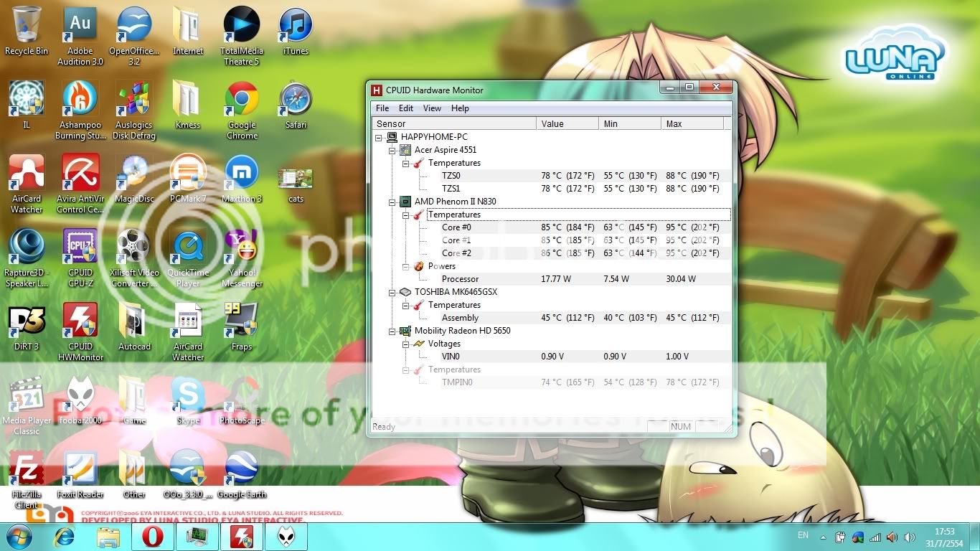Viewport: 980px width, 551px height.
Task: Click the Max column header
Action: [x=691, y=124]
